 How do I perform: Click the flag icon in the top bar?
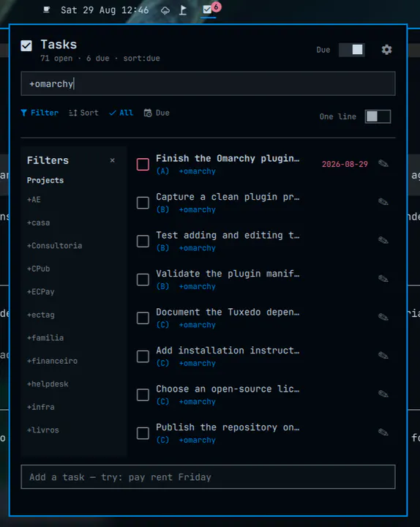click(183, 10)
